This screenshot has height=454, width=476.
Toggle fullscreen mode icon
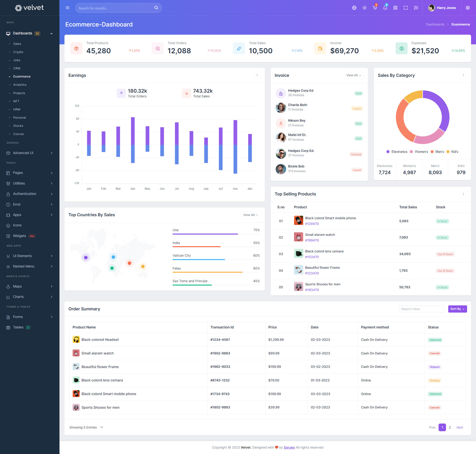click(x=406, y=8)
